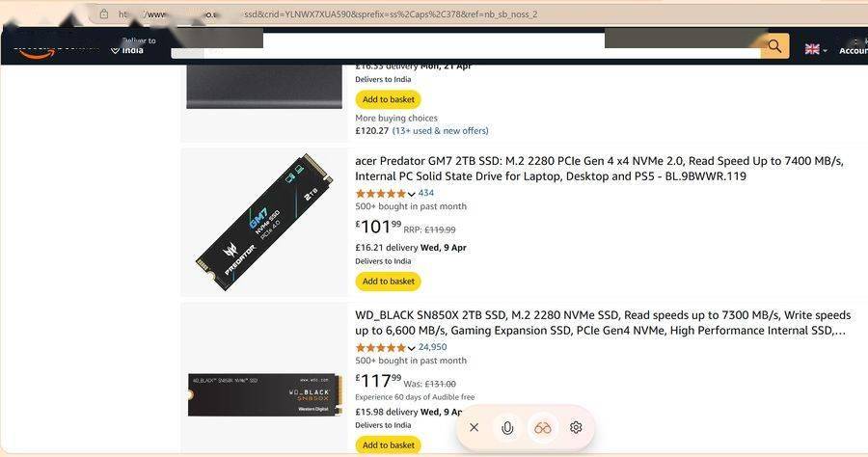
Task: Focus the Amazon search input field
Action: tap(463, 45)
